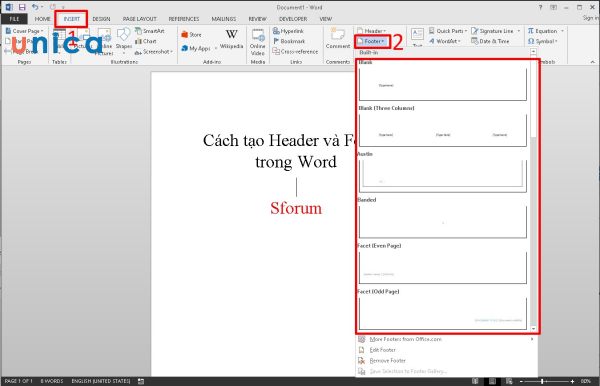
Task: Click the Sforum text in the document
Action: tap(296, 208)
